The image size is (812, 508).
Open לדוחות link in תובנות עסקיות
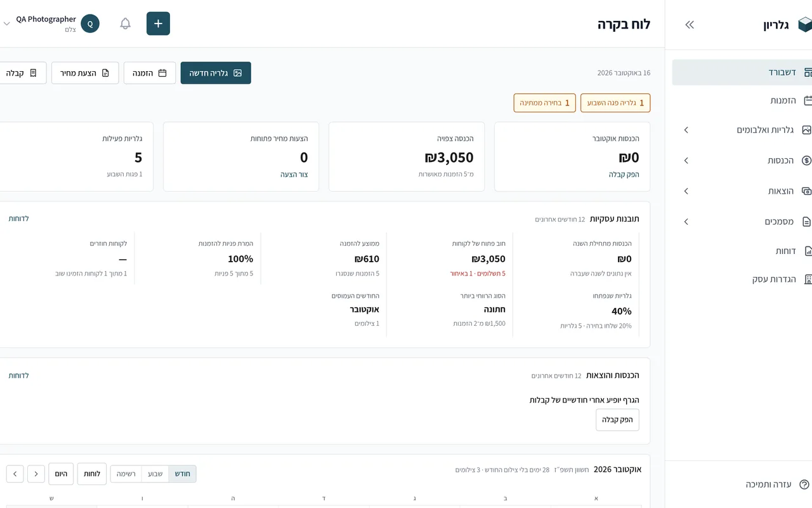click(x=19, y=218)
